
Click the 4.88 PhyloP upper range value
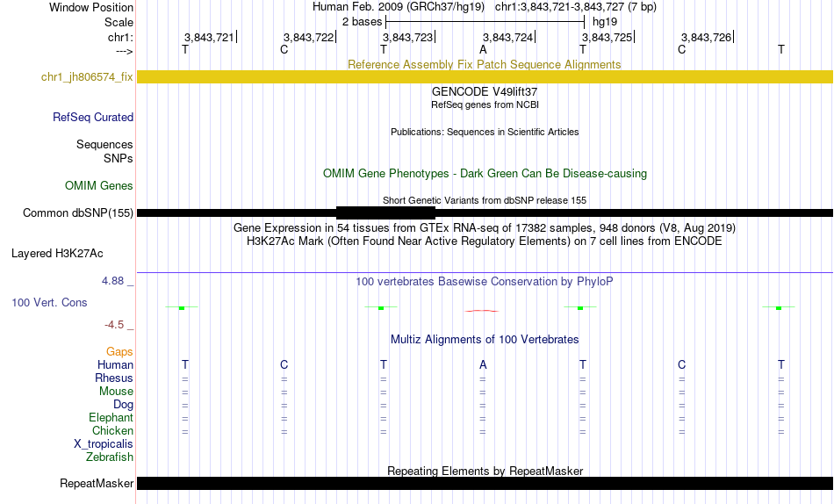[112, 280]
